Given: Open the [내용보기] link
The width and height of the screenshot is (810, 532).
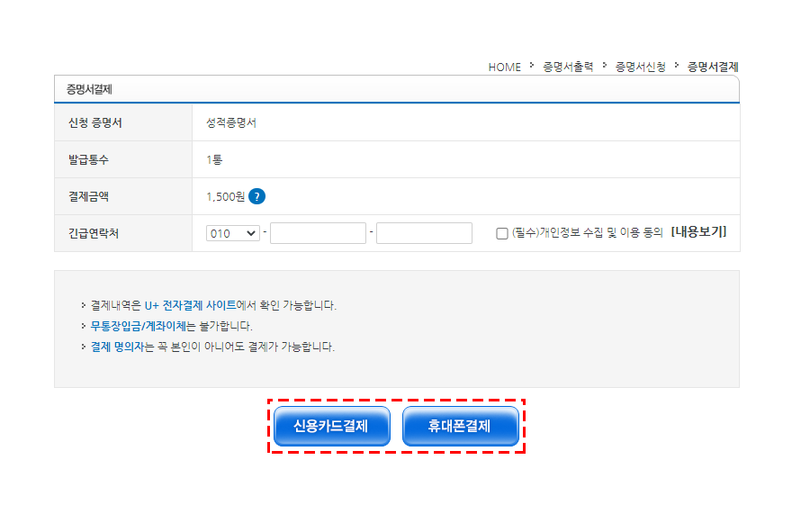Looking at the screenshot, I should coord(698,232).
